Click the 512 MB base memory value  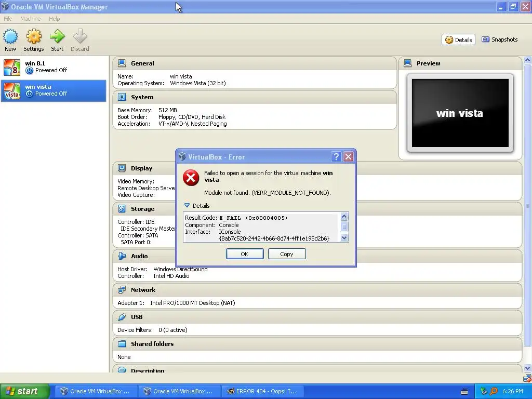(168, 110)
